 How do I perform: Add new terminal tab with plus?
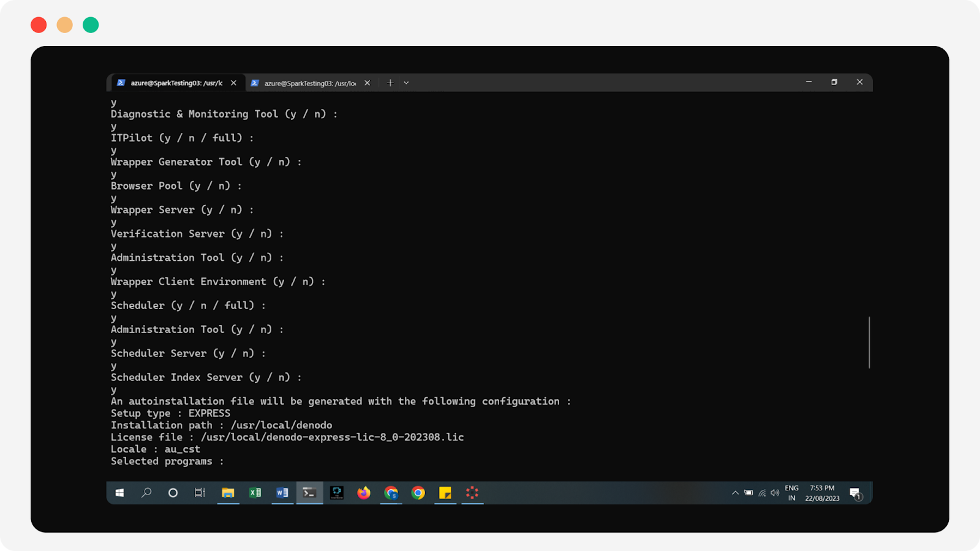click(x=390, y=83)
